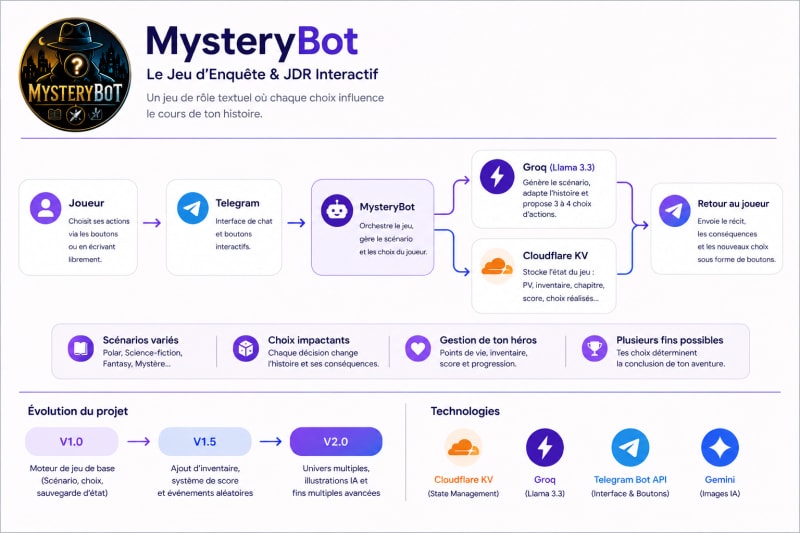Screen dimensions: 800x533
Task: Click the Plusieurs fins possibles trophy icon
Action: [x=594, y=348]
